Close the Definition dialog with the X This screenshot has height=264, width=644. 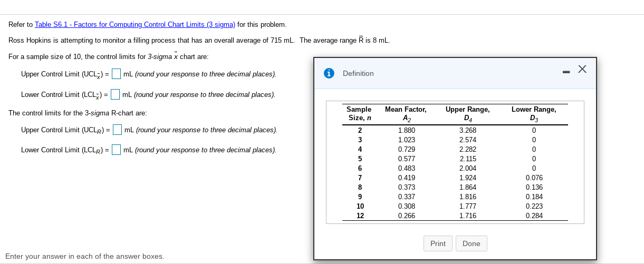tap(582, 69)
